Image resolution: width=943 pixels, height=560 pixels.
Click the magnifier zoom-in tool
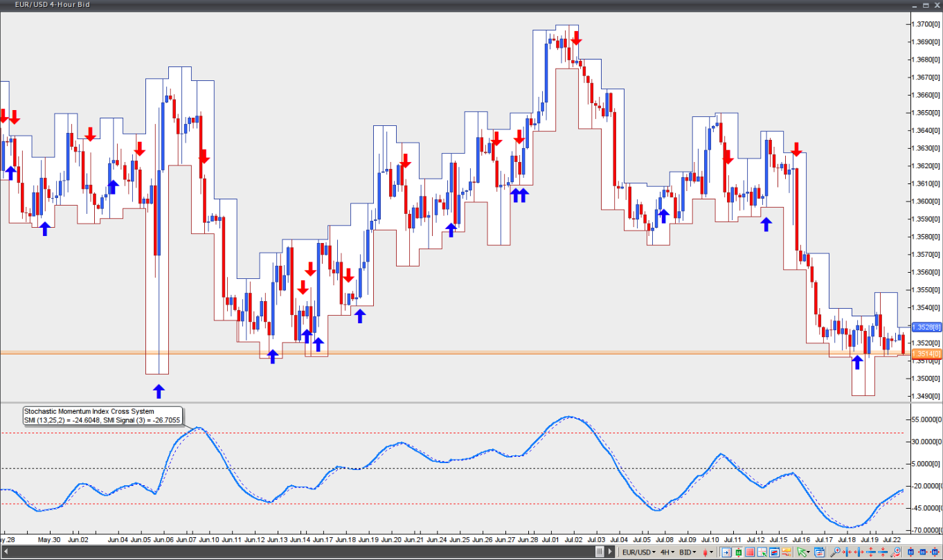[x=836, y=552]
